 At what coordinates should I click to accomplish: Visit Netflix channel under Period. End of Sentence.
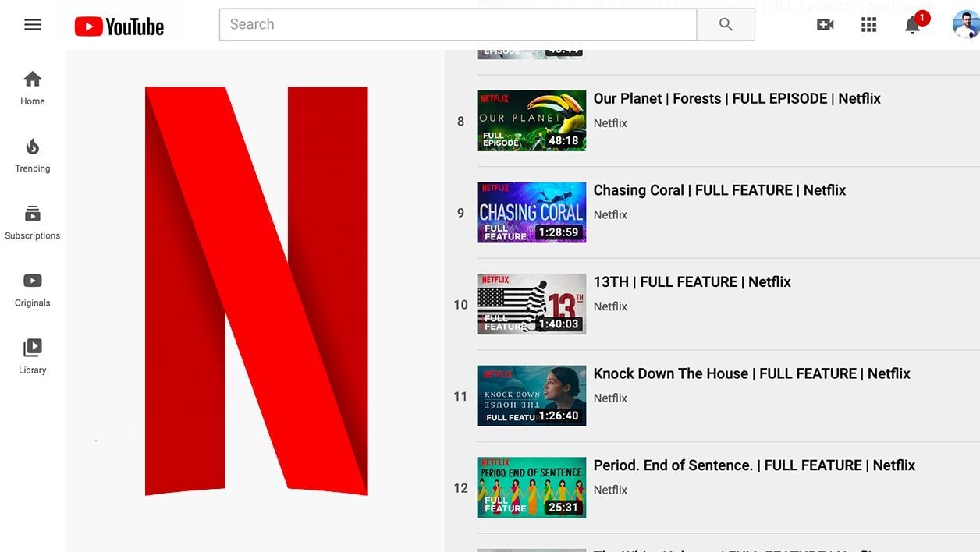610,490
